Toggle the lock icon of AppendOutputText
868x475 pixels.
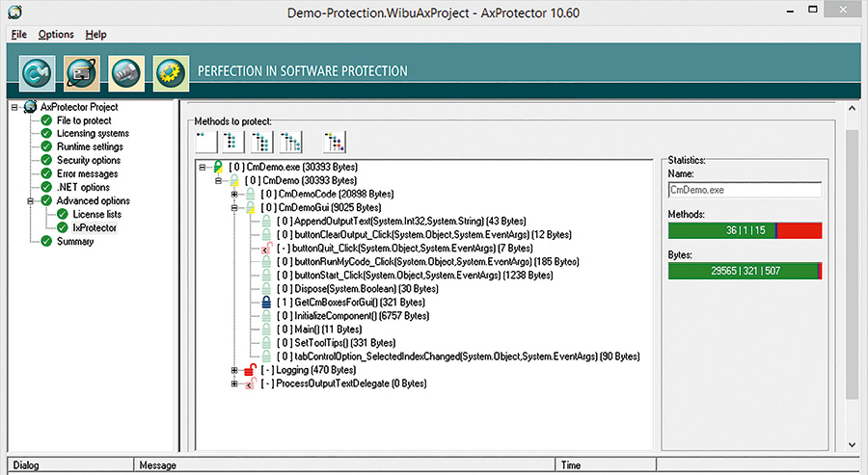point(266,221)
